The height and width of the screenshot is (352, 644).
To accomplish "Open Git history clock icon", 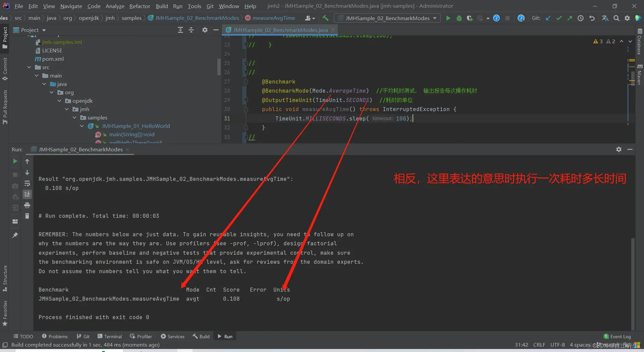I will point(581,18).
